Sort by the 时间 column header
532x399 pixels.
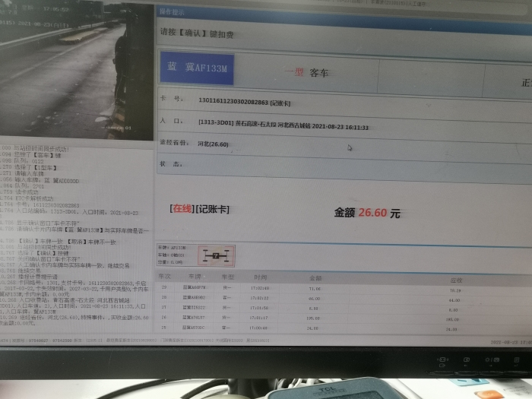(260, 279)
